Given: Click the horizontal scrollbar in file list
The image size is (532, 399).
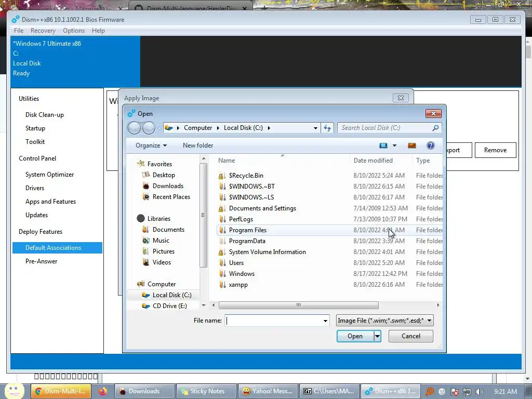Looking at the screenshot, I should point(299,305).
